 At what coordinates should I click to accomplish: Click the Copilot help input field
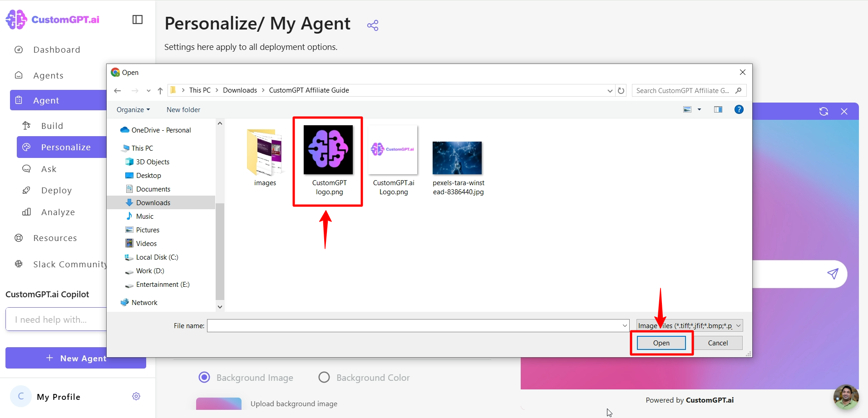[x=56, y=320]
